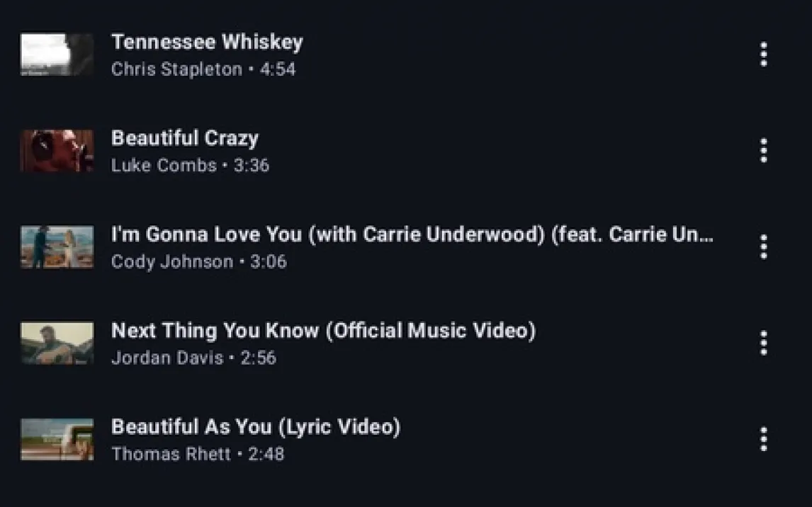Click the artist name Luke Combs
This screenshot has height=507, width=812.
point(164,166)
